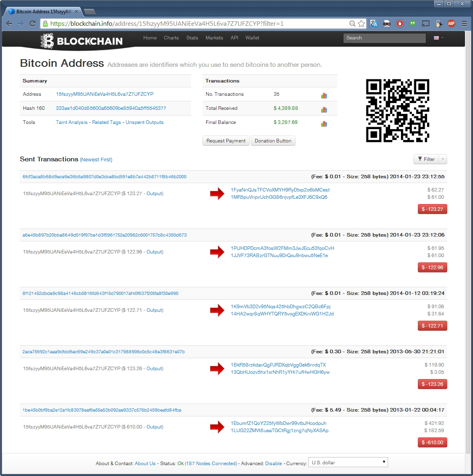473x476 pixels.
Task: Open recipient address 1EbumfZ1QoY225fyWbDwr99vtbJHcodpuh
Action: pyautogui.click(x=279, y=423)
